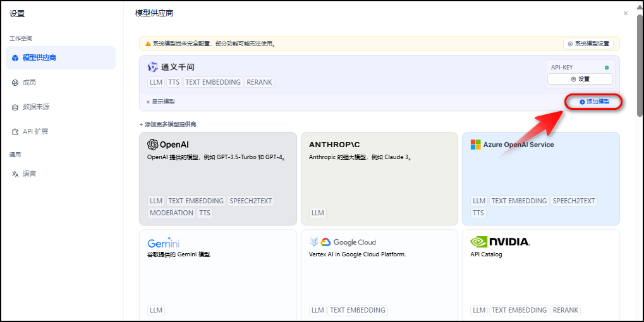Viewport: 644px width, 322px height.
Task: Click the puzzle icon beside API 扩展
Action: point(15,132)
